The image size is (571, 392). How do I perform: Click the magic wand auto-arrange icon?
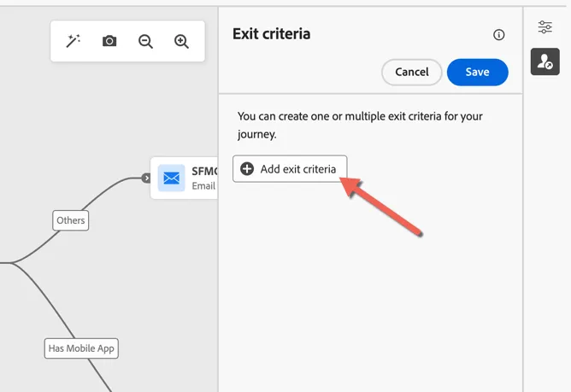(x=73, y=41)
